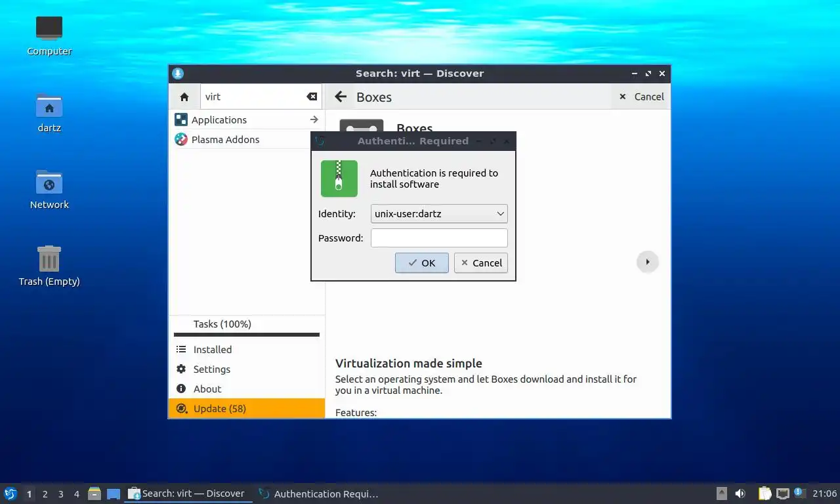
Task: Click the Tasks (100%) progress entry
Action: pyautogui.click(x=247, y=325)
